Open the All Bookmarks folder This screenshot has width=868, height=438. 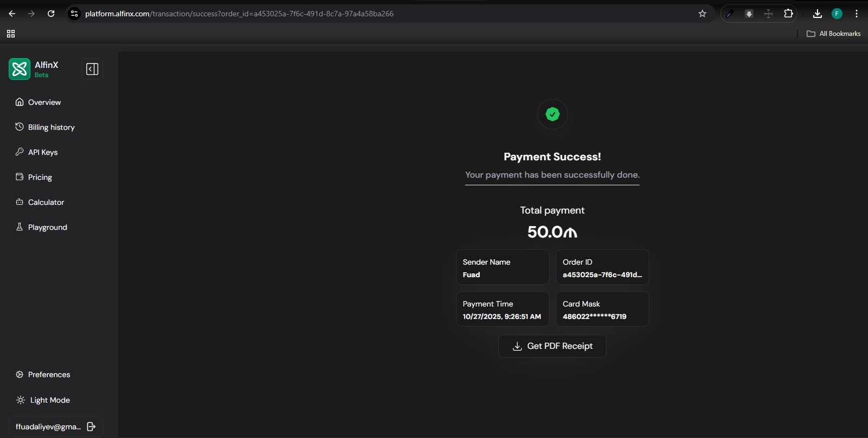(x=834, y=34)
